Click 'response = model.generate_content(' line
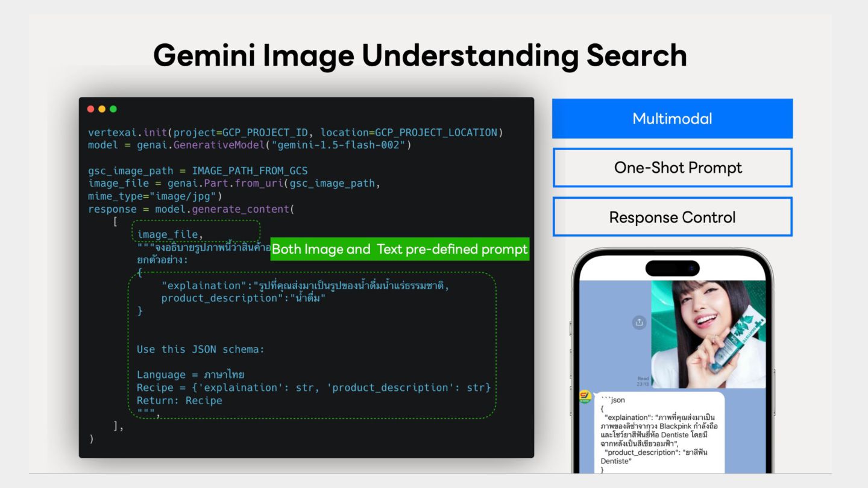Screen dimensions: 868x488 click(x=191, y=209)
